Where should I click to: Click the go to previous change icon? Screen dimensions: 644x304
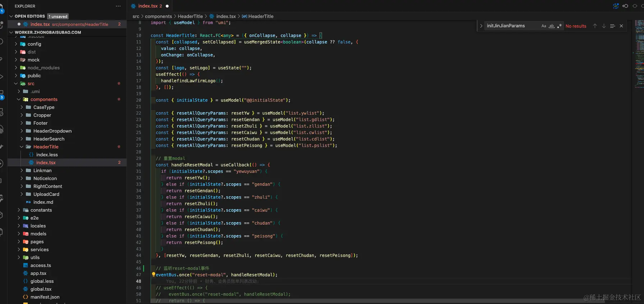[x=625, y=6]
